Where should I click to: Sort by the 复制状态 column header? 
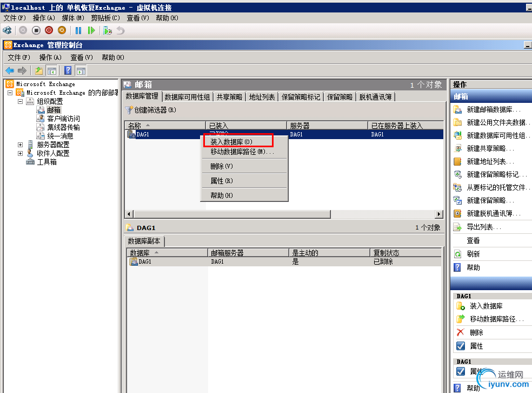(406, 253)
